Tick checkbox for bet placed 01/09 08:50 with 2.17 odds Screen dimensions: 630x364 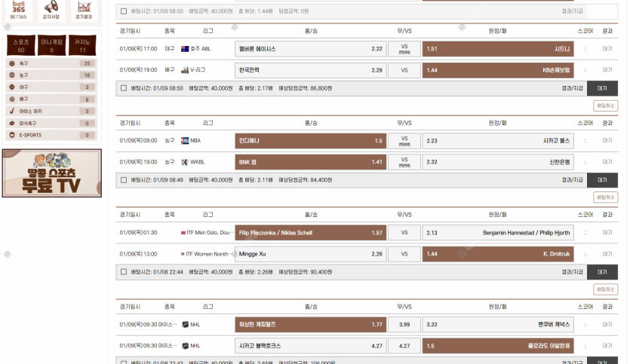pyautogui.click(x=124, y=88)
